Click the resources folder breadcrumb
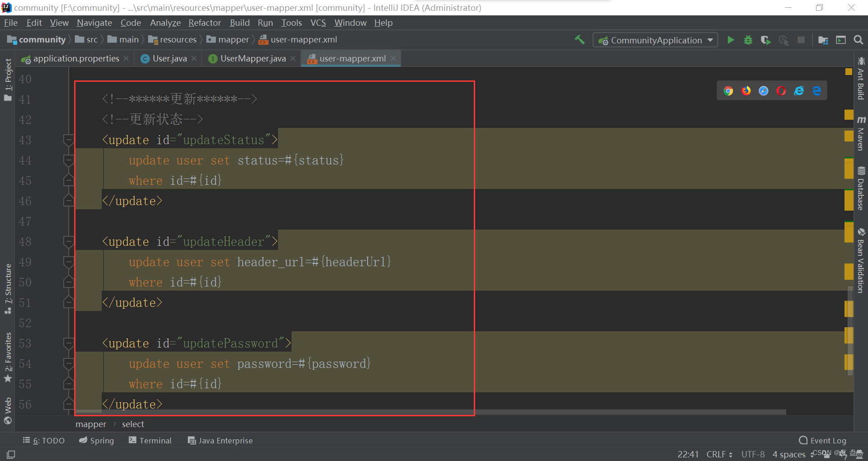The image size is (868, 461). pyautogui.click(x=173, y=40)
